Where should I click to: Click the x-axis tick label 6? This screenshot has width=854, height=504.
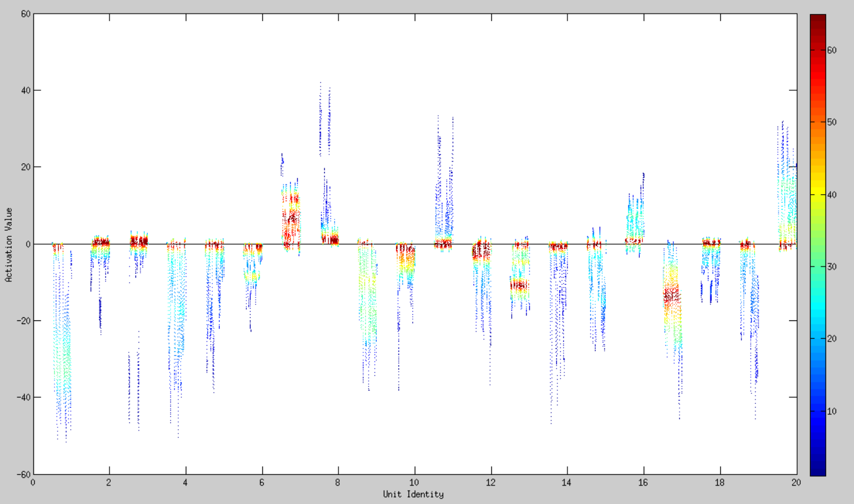point(262,483)
